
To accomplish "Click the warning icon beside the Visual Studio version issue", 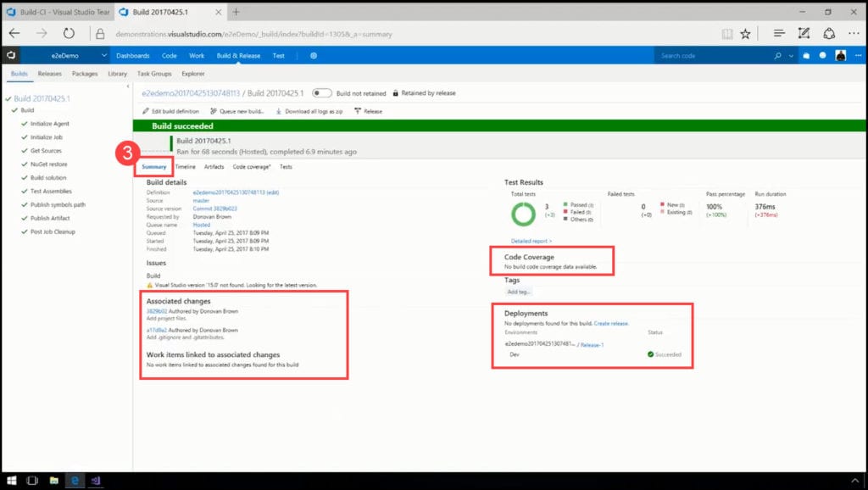I will click(149, 285).
